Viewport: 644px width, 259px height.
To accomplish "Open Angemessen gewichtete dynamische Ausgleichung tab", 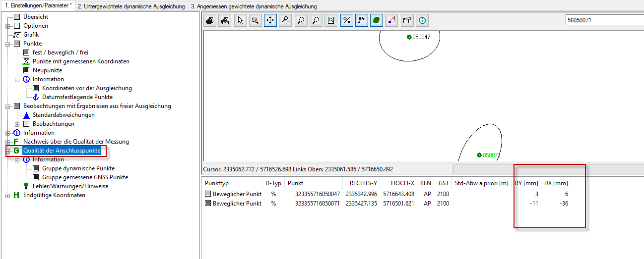I will (x=254, y=6).
